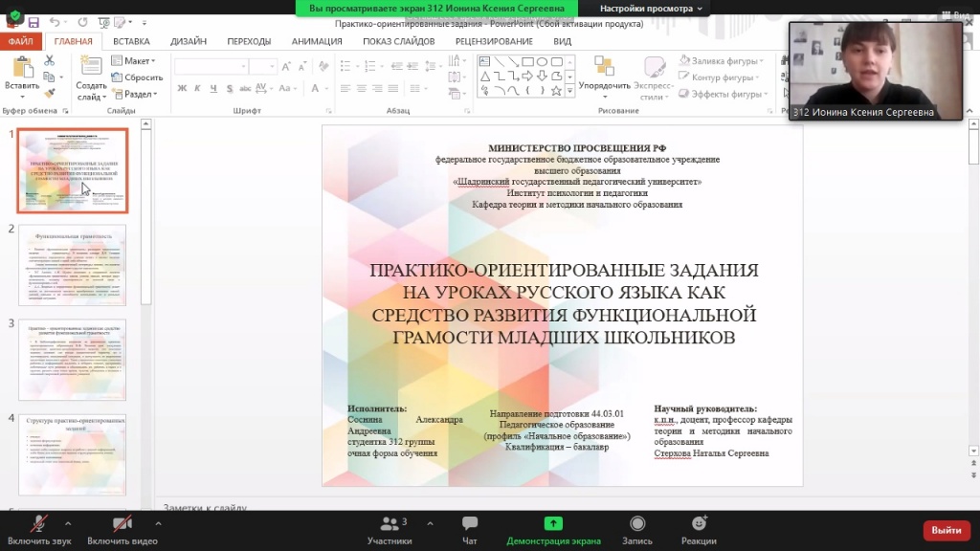
Task: Unmute microphone with Включить звук
Action: 40,529
